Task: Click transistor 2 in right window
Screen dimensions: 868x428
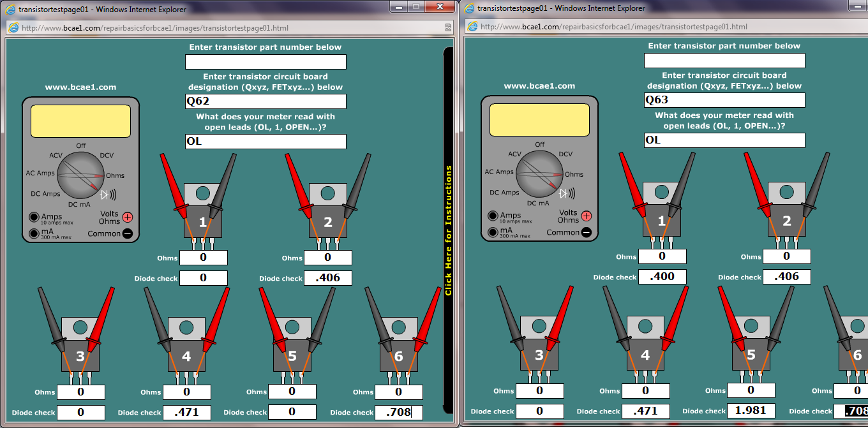Action: [786, 209]
